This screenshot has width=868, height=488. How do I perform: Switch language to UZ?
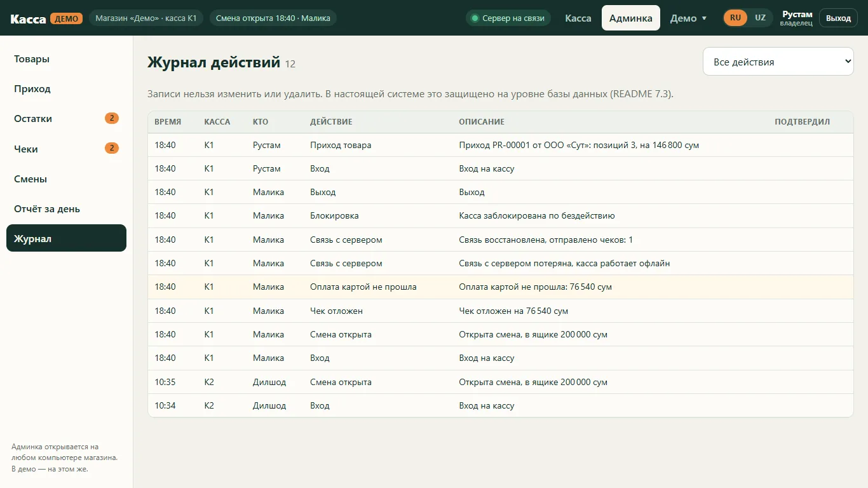pos(760,18)
